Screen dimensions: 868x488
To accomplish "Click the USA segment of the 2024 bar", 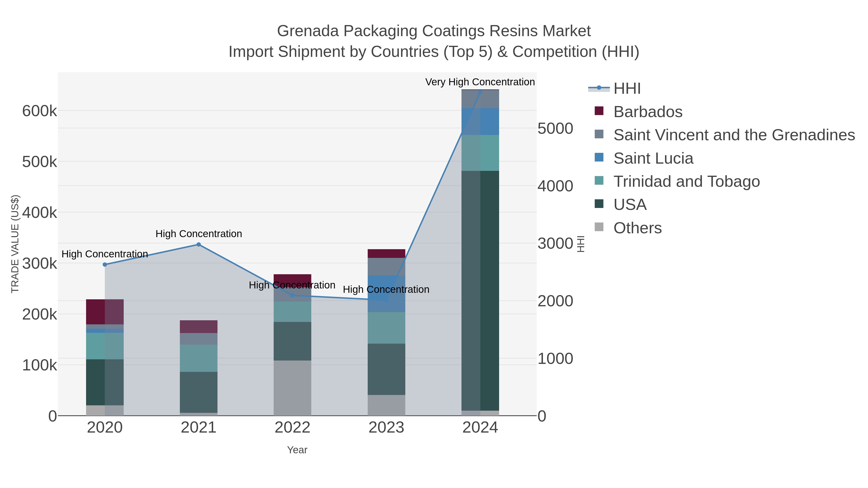I will pos(480,291).
